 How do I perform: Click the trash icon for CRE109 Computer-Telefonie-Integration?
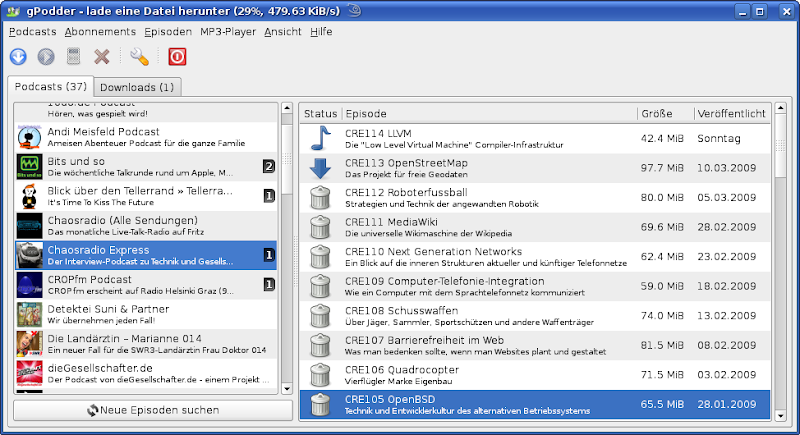pyautogui.click(x=320, y=286)
